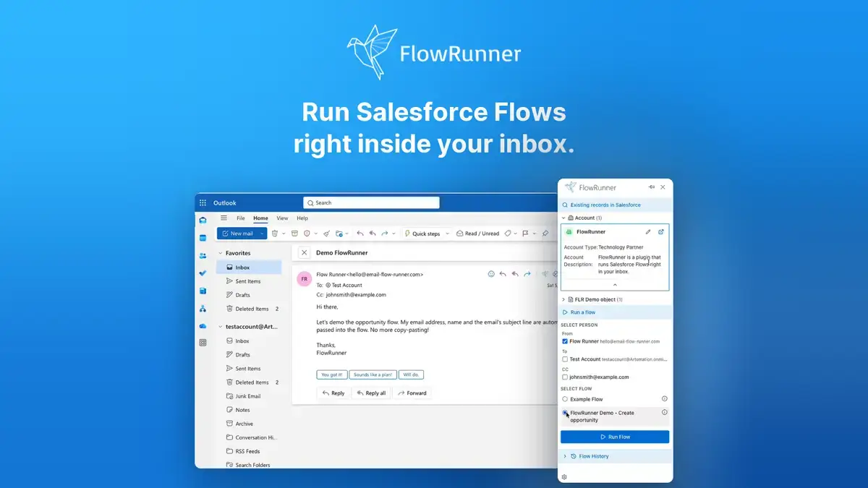This screenshot has width=868, height=488.
Task: Click the Run Flow button
Action: click(x=615, y=437)
